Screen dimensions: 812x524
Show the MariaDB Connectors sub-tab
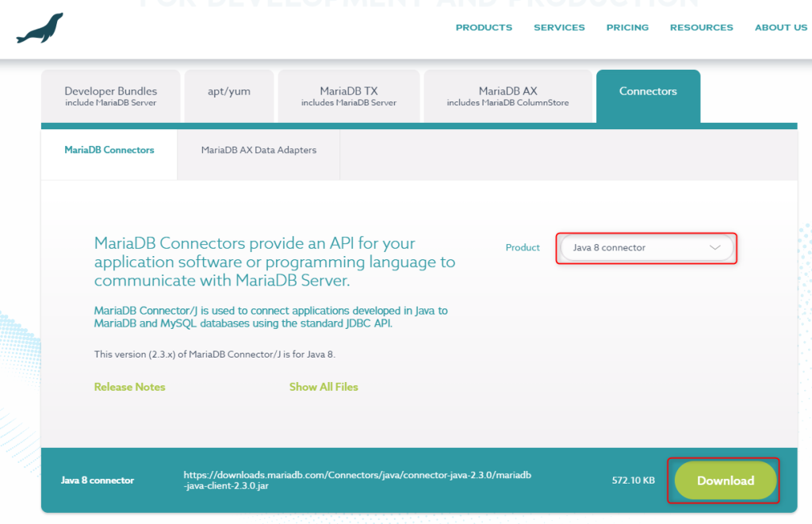109,155
